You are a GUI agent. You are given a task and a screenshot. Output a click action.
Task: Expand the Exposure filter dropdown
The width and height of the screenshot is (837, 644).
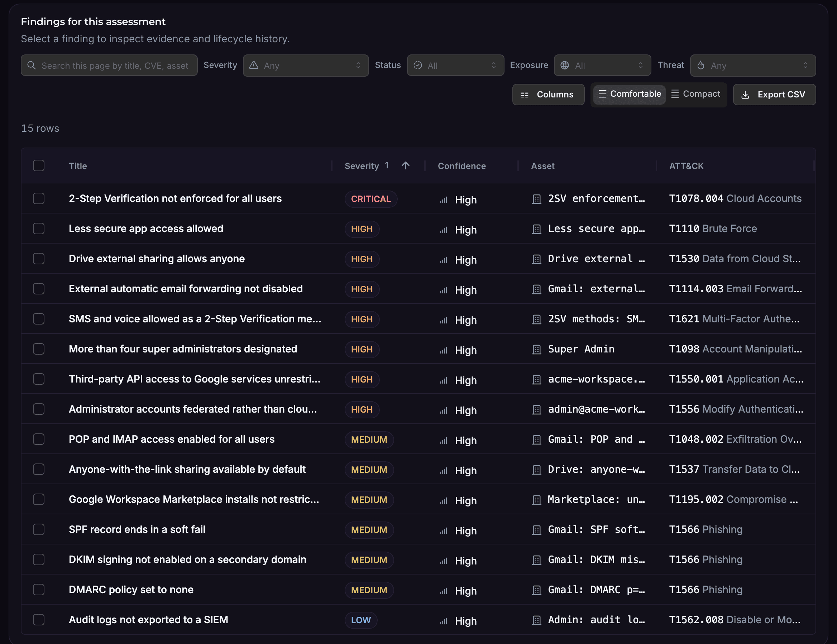[602, 65]
